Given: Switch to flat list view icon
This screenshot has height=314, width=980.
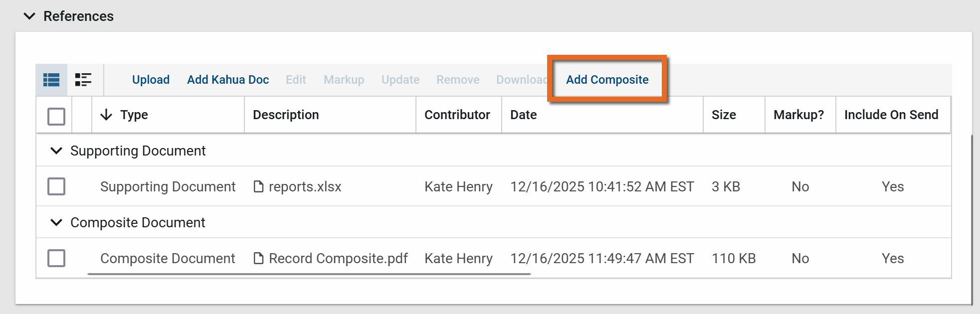Looking at the screenshot, I should [51, 80].
